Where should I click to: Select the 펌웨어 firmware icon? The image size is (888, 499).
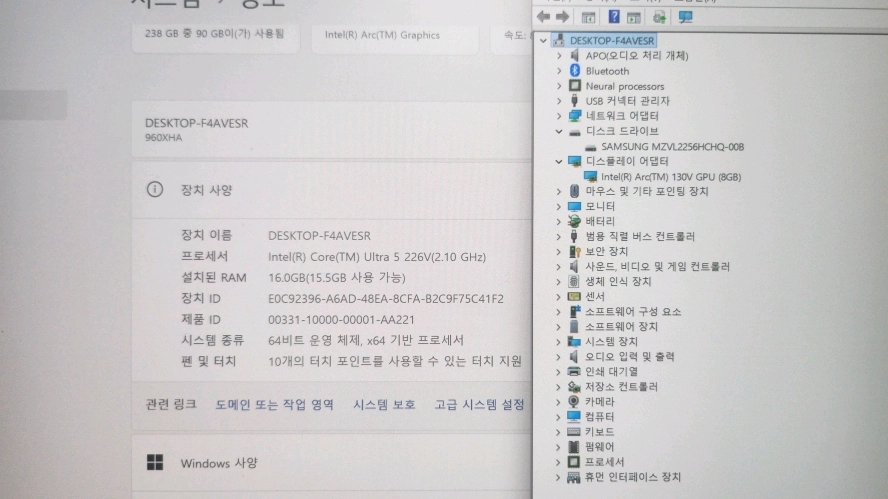tap(574, 447)
